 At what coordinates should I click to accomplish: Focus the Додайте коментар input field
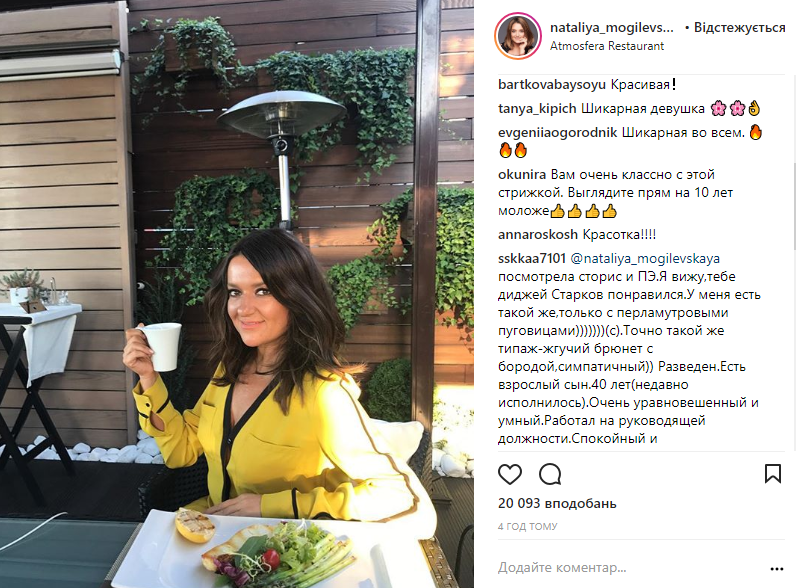coord(629,567)
